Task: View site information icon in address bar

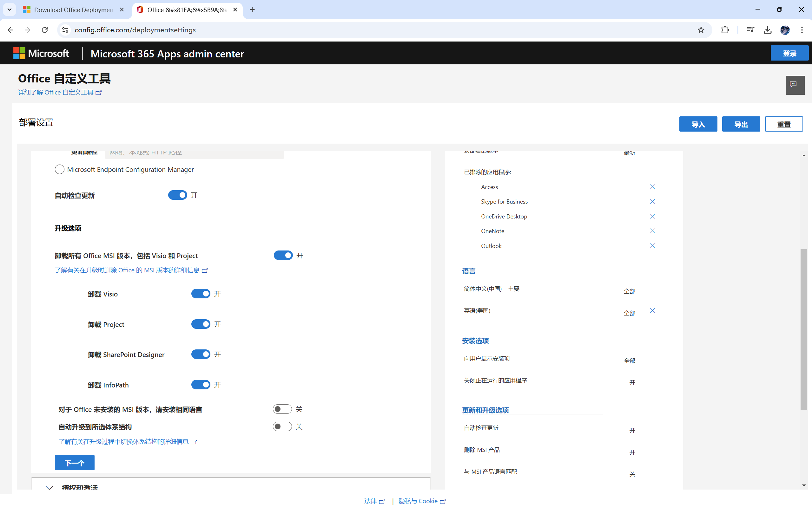Action: point(65,30)
